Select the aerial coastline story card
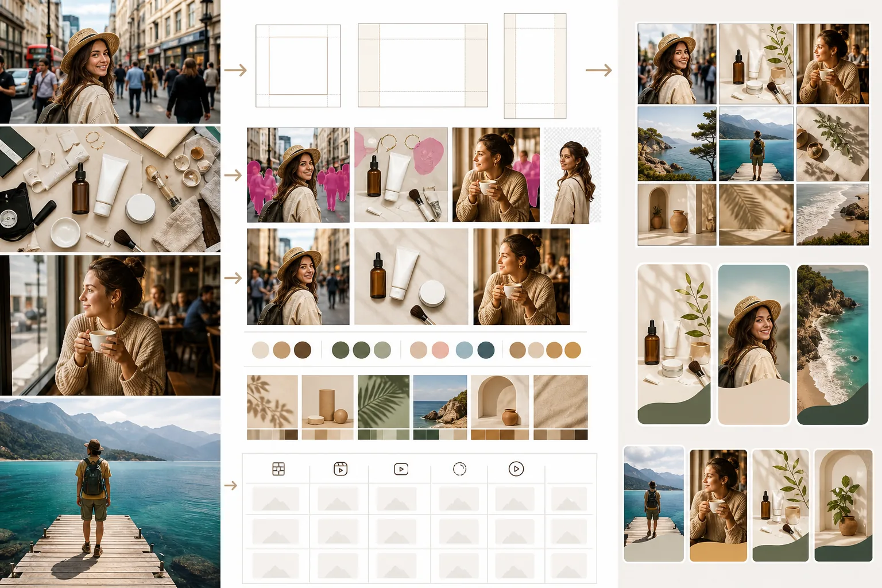 point(833,345)
